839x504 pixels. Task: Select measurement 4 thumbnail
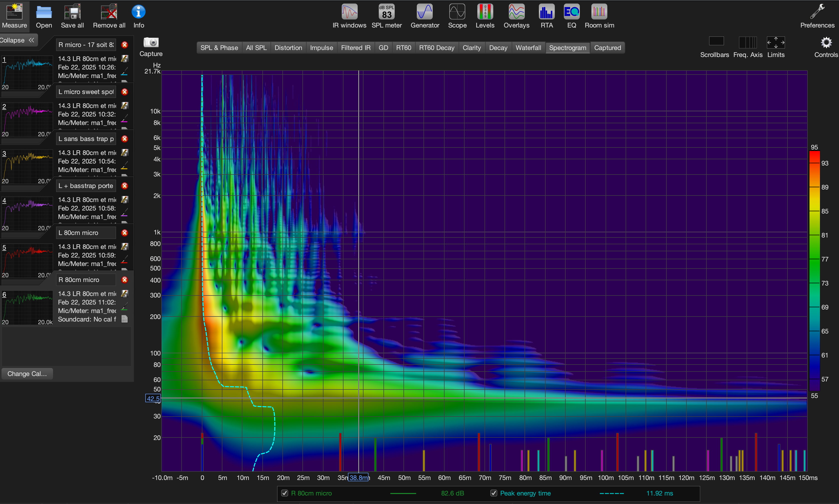pos(27,213)
